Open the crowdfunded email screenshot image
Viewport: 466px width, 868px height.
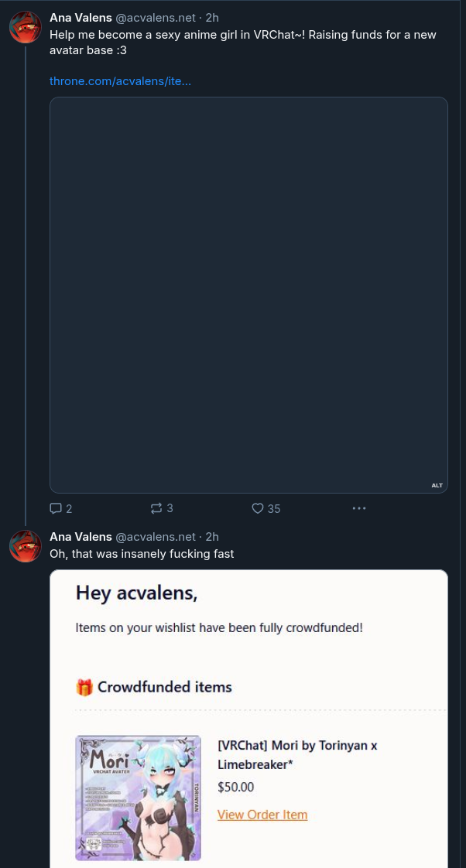coord(248,719)
